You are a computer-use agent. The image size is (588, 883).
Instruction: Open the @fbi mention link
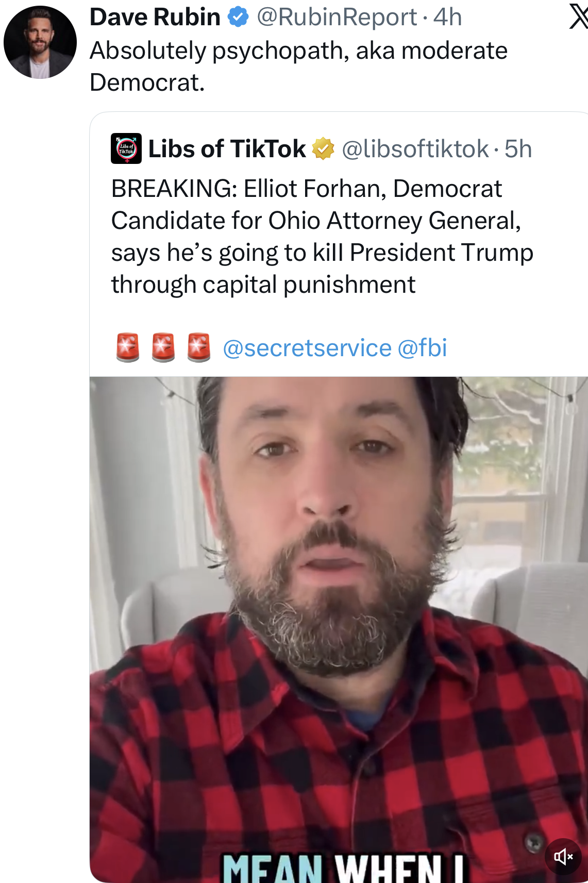point(422,348)
